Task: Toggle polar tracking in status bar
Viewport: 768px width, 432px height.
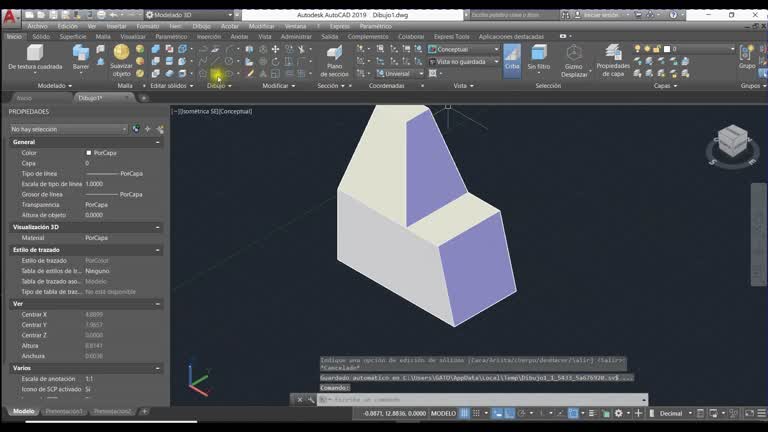Action: 522,413
